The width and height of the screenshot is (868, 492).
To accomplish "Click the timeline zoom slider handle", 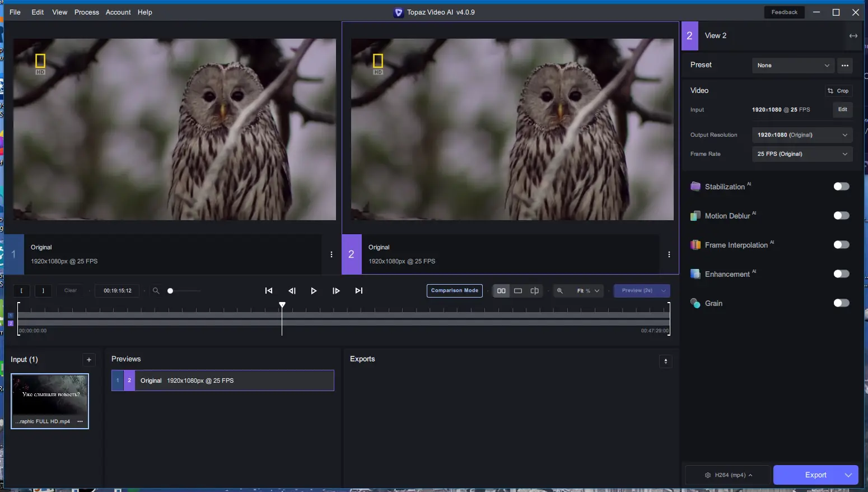I will (170, 291).
